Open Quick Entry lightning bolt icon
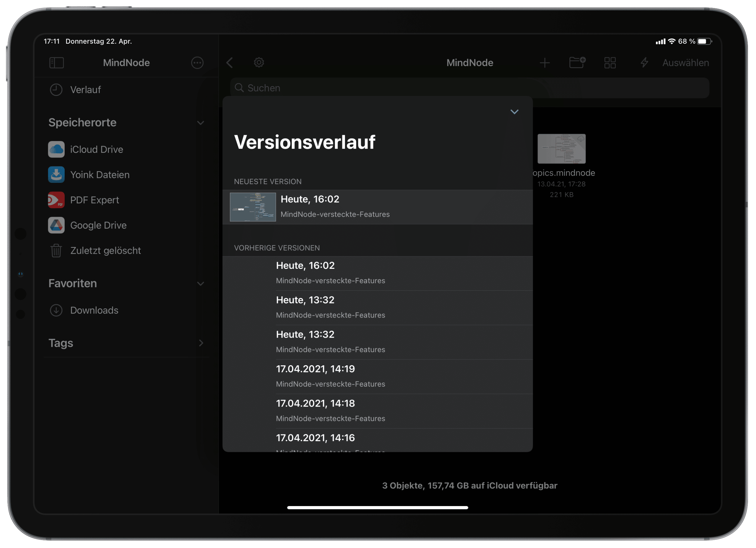This screenshot has width=756, height=548. (x=644, y=63)
